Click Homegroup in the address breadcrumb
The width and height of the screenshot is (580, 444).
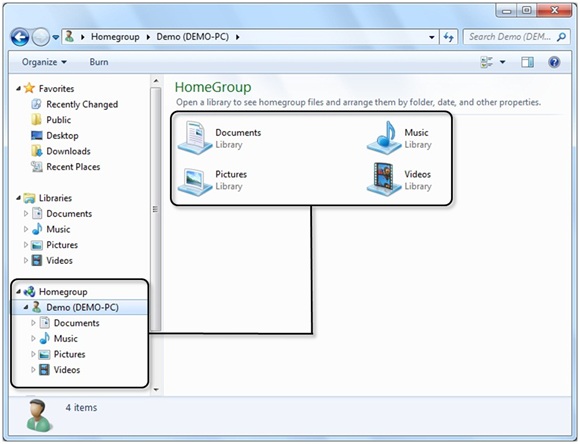tap(115, 37)
